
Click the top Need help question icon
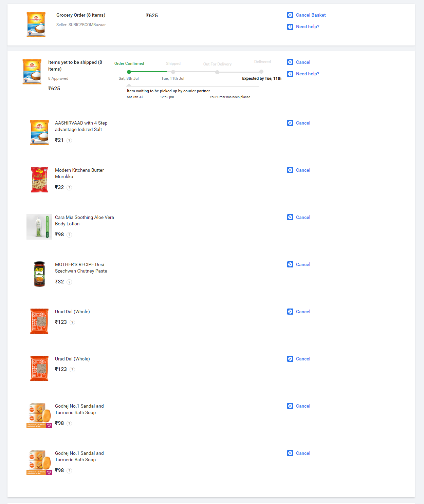coord(290,27)
